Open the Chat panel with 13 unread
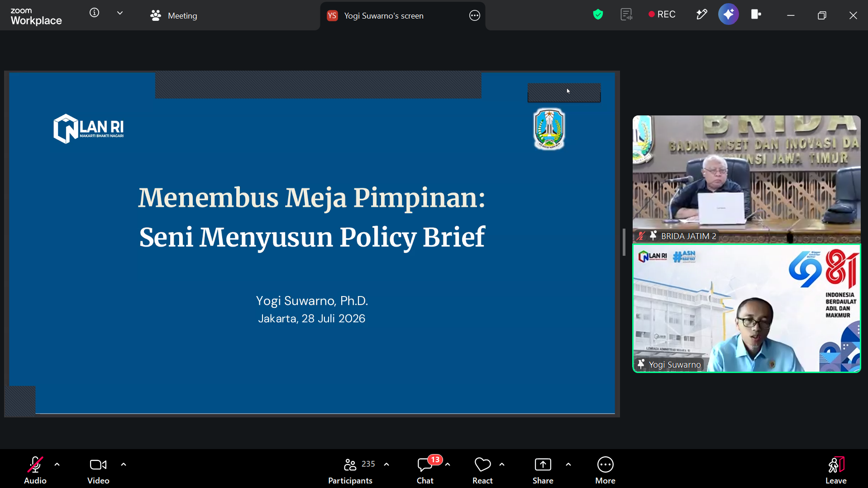The width and height of the screenshot is (868, 488). click(x=425, y=470)
